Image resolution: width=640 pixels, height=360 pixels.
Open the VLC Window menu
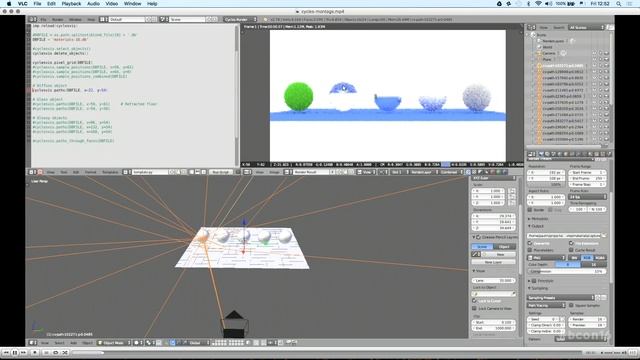[132, 4]
